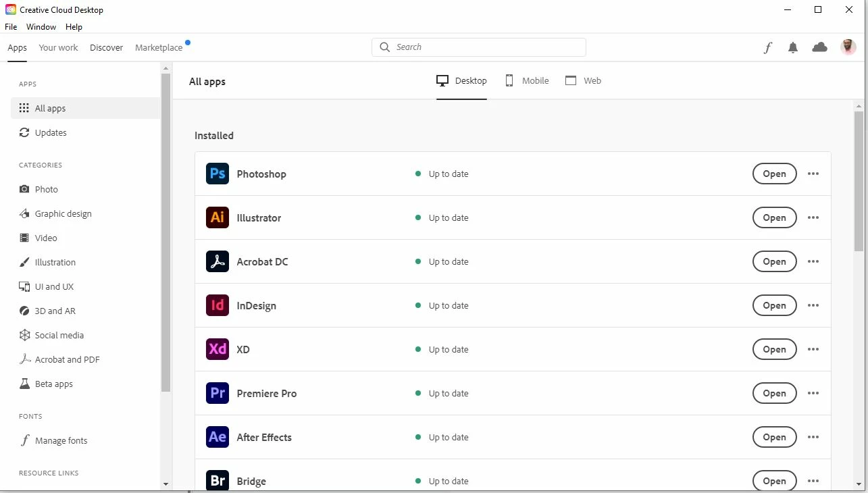The width and height of the screenshot is (868, 493).
Task: Open the File menu
Action: (11, 27)
